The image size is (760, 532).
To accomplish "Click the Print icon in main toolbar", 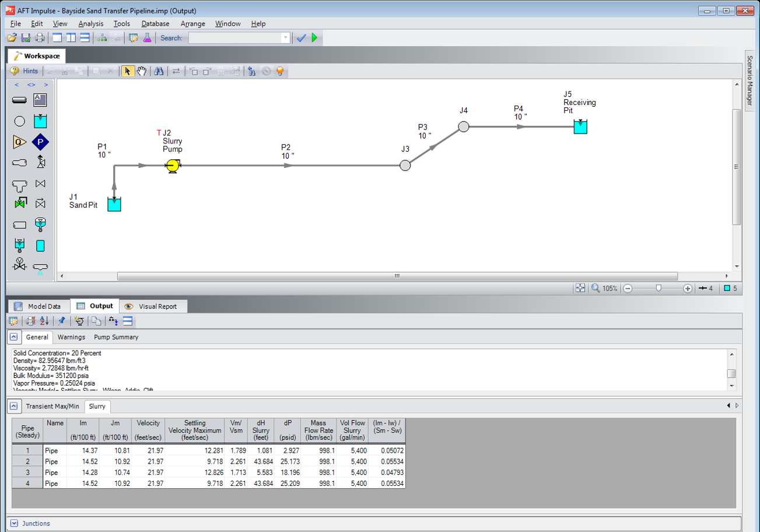I will coord(39,38).
